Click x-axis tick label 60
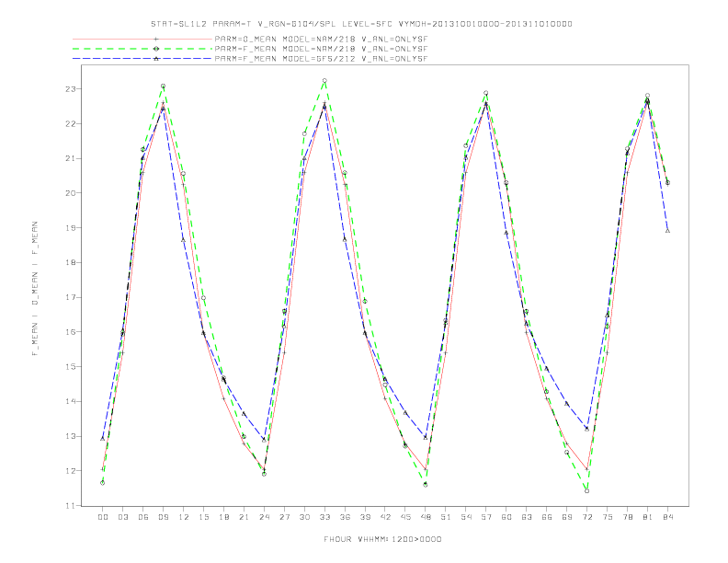Image resolution: width=728 pixels, height=563 pixels. coord(506,517)
